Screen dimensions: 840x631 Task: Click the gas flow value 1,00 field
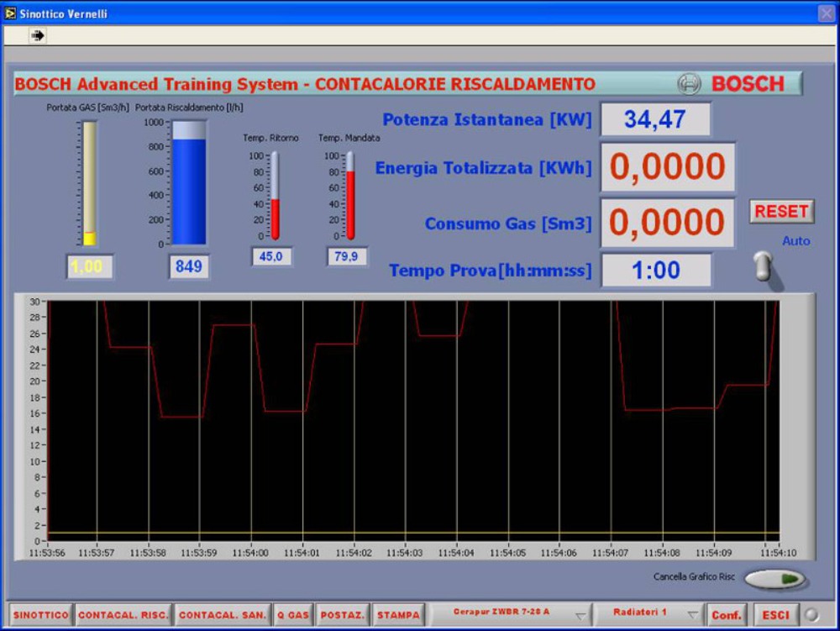click(x=89, y=266)
